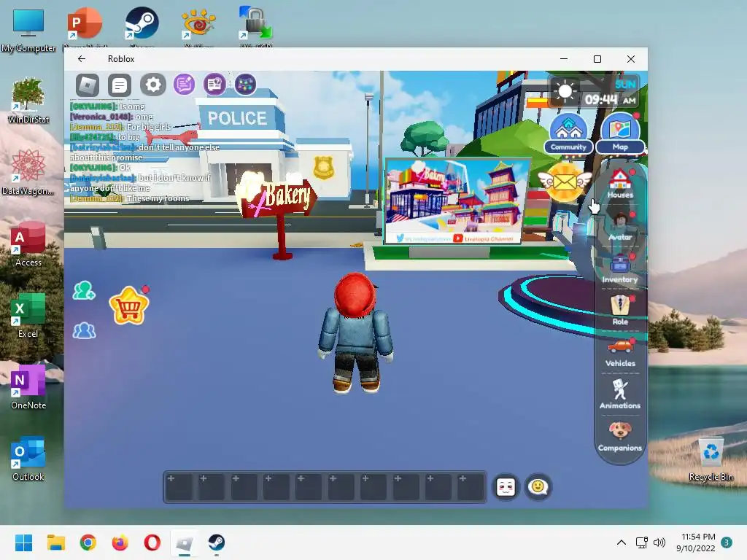Screen dimensions: 747x560
Task: Select the Roblox taskbar icon
Action: (x=185, y=542)
